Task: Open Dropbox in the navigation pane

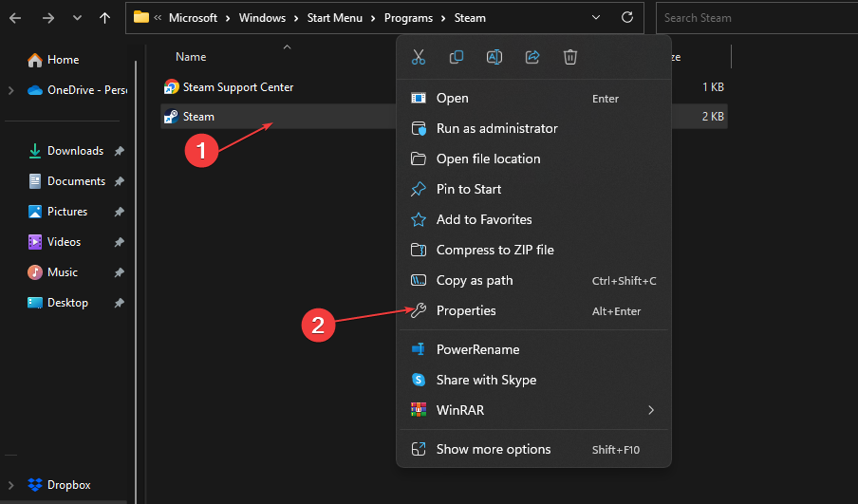Action: coord(59,485)
